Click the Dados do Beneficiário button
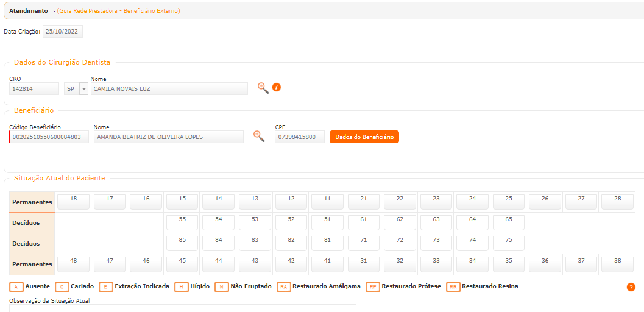Image resolution: width=644 pixels, height=312 pixels. pyautogui.click(x=364, y=137)
